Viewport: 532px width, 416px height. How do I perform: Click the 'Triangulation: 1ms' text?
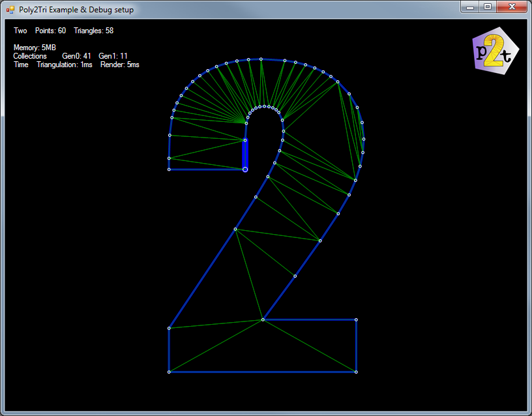click(65, 65)
